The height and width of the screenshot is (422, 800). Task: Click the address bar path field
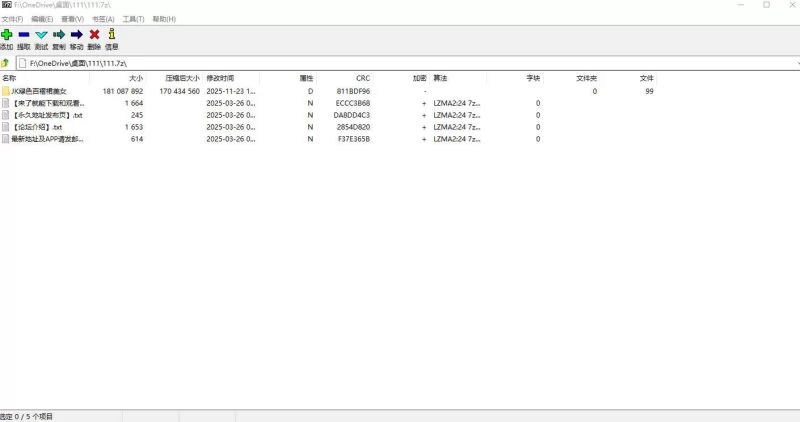400,63
